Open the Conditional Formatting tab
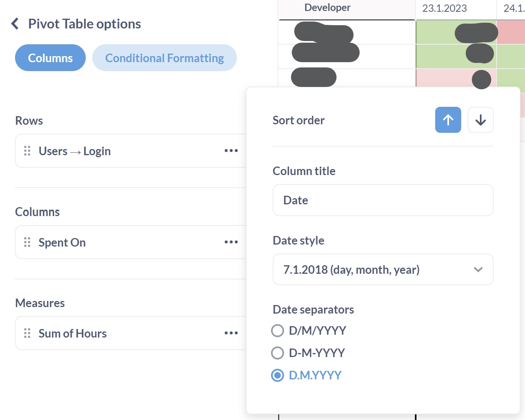This screenshot has height=420, width=525. tap(164, 58)
